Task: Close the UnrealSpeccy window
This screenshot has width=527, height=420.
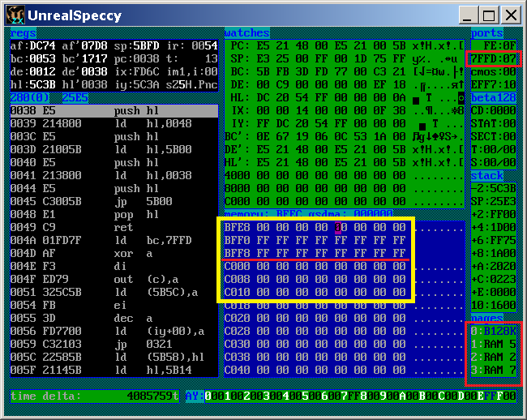Action: 511,15
